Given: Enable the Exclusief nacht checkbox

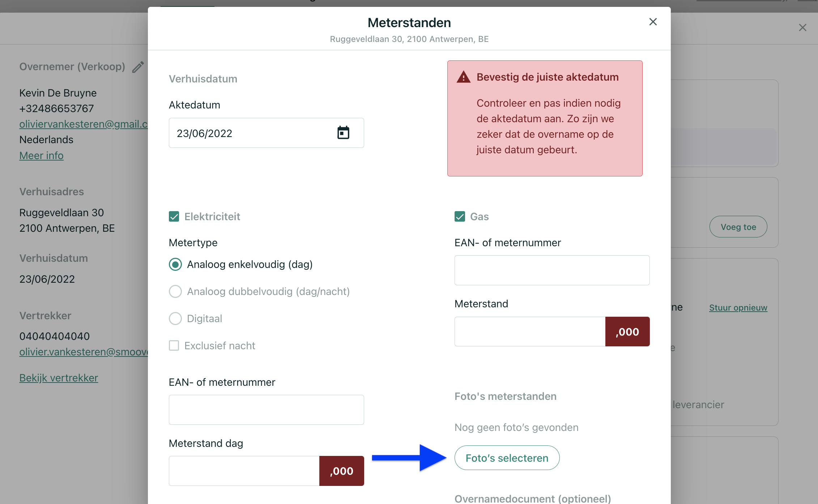Looking at the screenshot, I should [174, 346].
